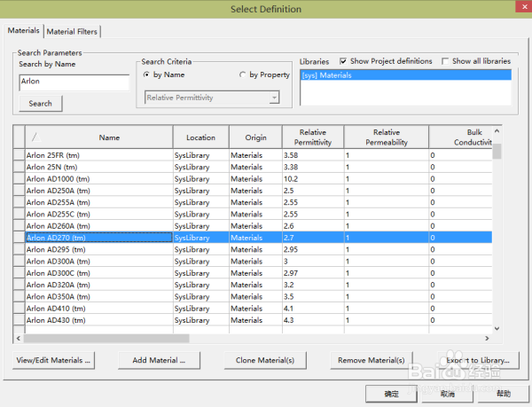
Task: Open View/Edit Materials dialog
Action: coord(53,360)
